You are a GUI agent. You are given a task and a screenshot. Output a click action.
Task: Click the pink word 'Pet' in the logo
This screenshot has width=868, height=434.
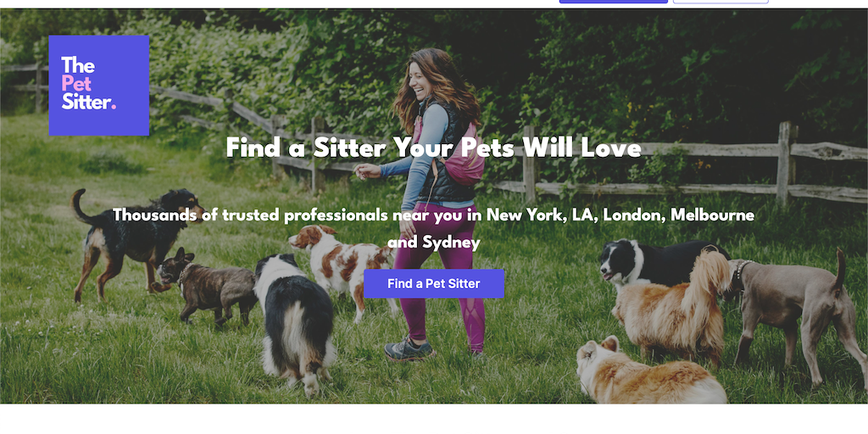(75, 83)
